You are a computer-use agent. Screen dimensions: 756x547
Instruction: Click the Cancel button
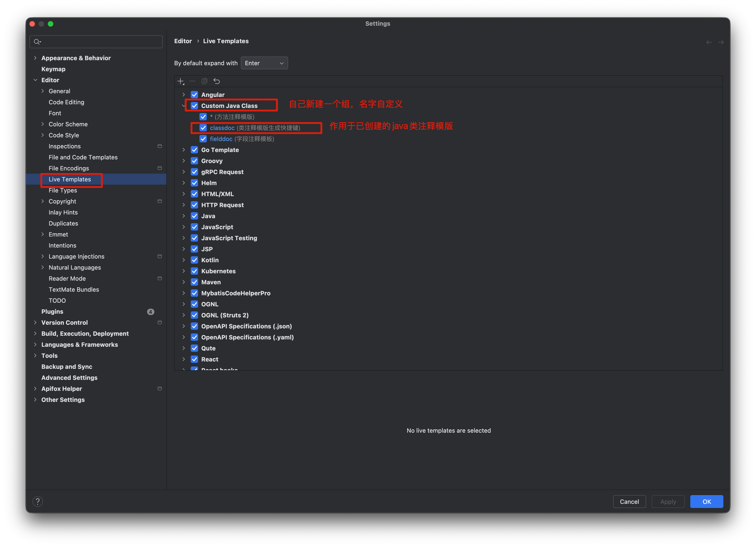coord(629,501)
